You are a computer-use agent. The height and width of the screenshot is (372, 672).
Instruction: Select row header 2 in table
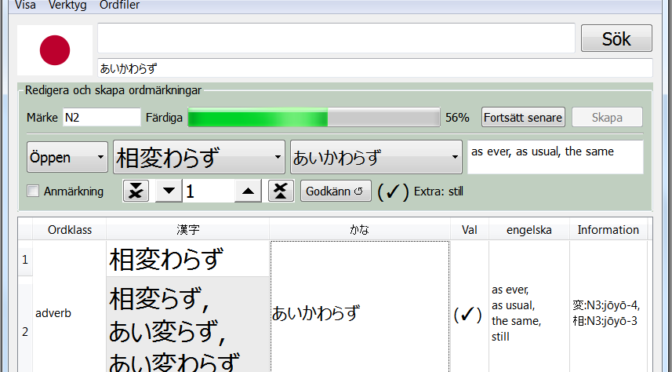[x=25, y=331]
